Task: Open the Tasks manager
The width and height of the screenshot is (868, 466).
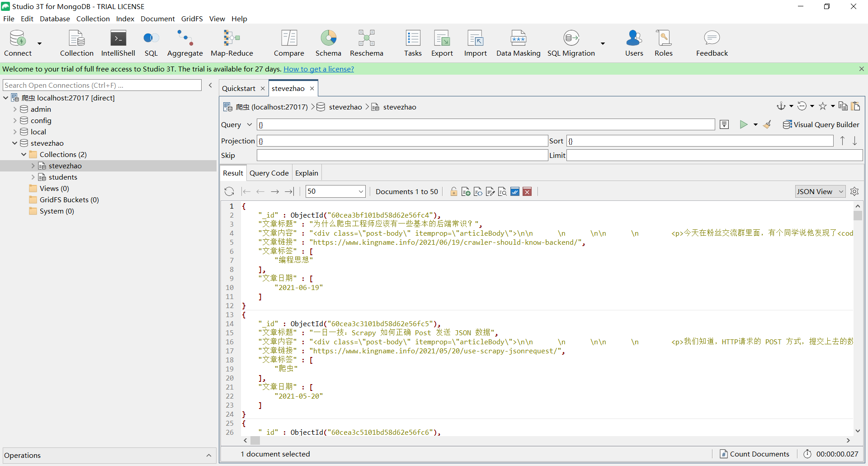Action: [413, 43]
